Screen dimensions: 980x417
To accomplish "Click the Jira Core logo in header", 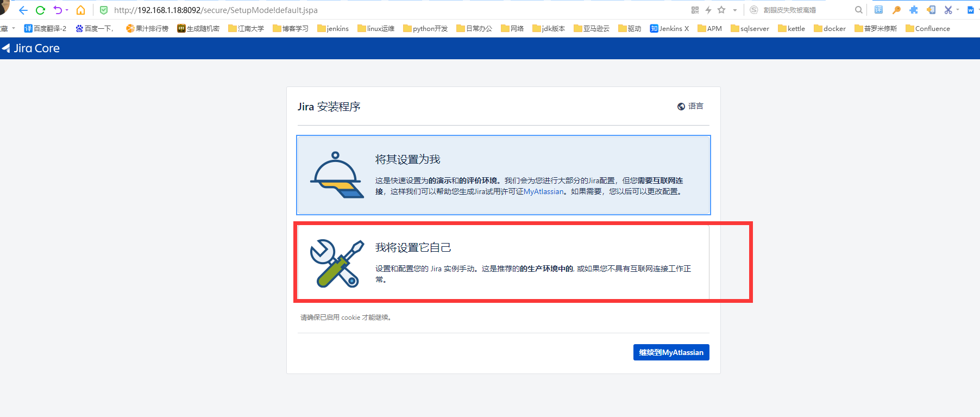I will click(31, 48).
